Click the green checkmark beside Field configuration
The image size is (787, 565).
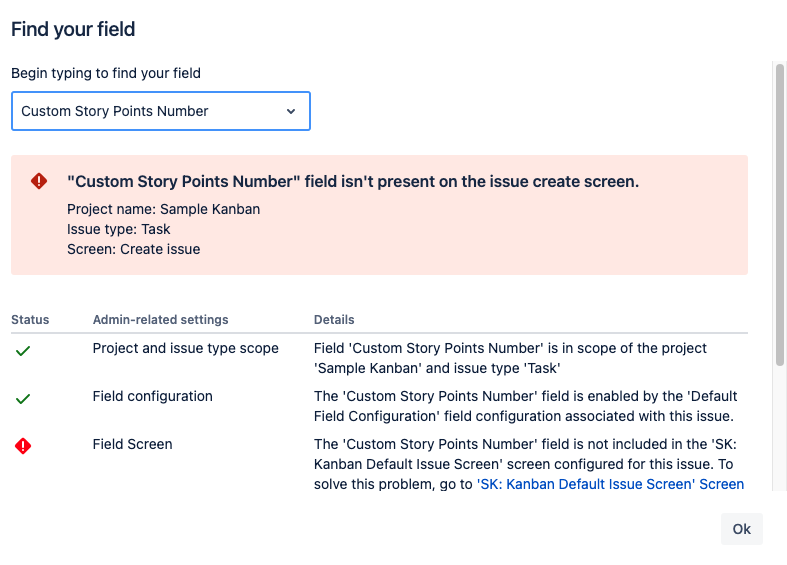tap(23, 399)
